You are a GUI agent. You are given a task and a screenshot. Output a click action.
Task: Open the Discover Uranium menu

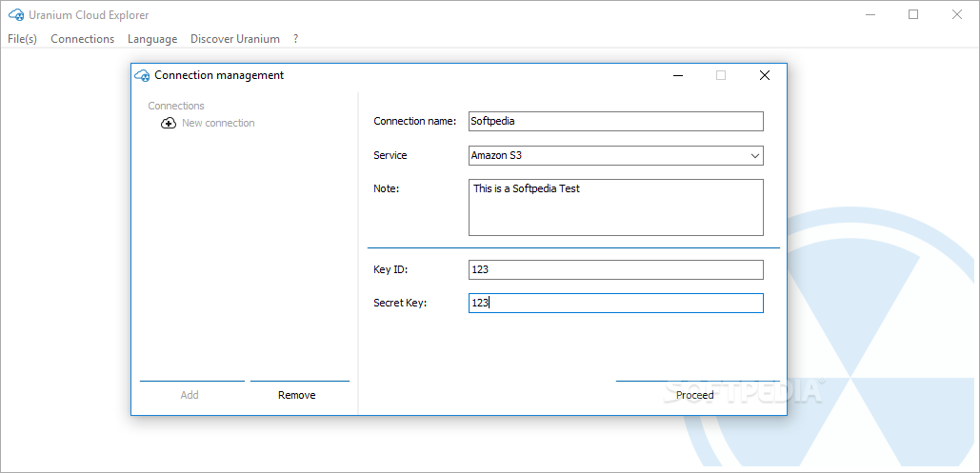pyautogui.click(x=235, y=39)
